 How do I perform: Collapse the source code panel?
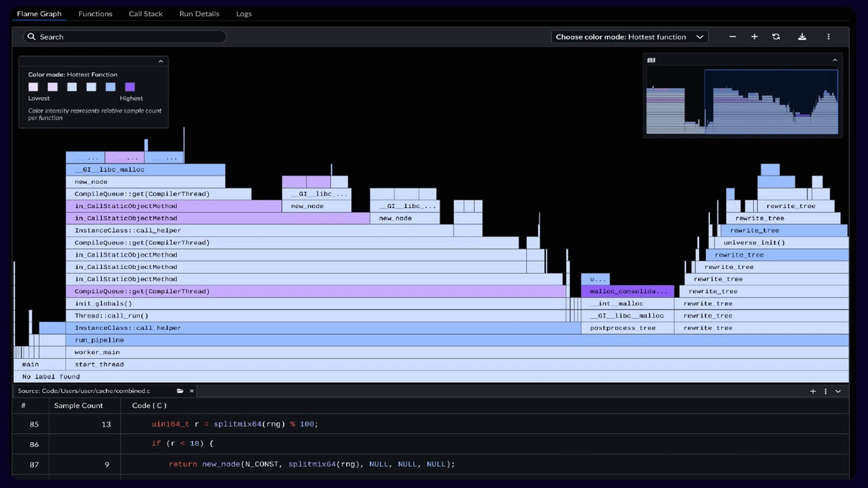pos(838,391)
